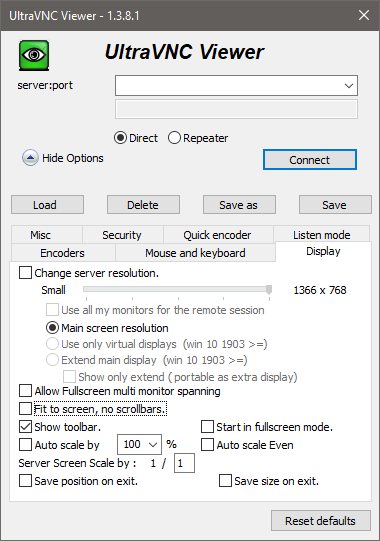Enable Auto scale Even checkbox

[207, 445]
